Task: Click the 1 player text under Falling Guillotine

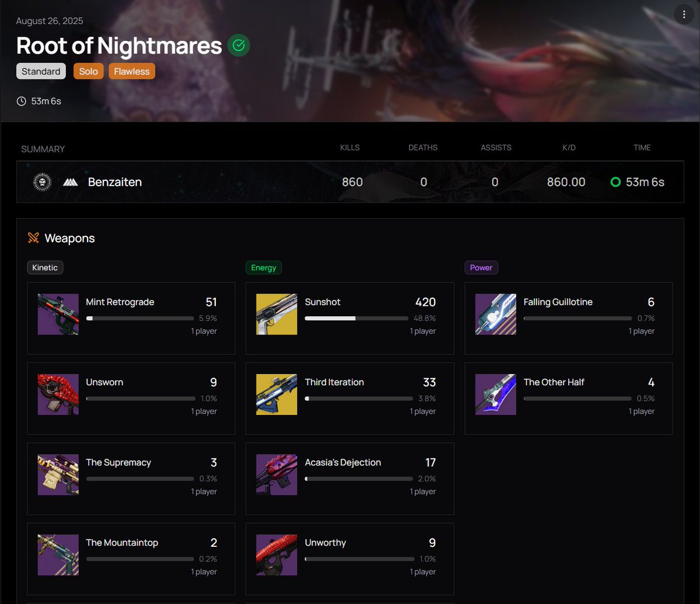Action: pyautogui.click(x=642, y=331)
